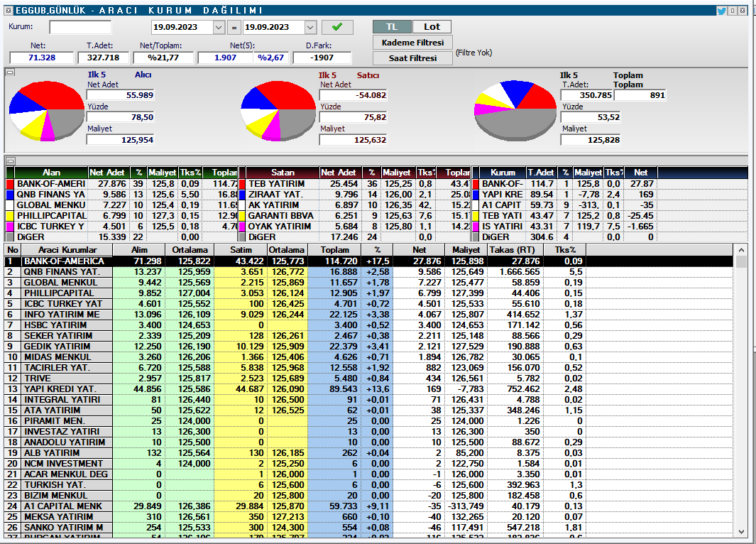756x544 pixels.
Task: Sort by the Alim column header
Action: pos(139,250)
